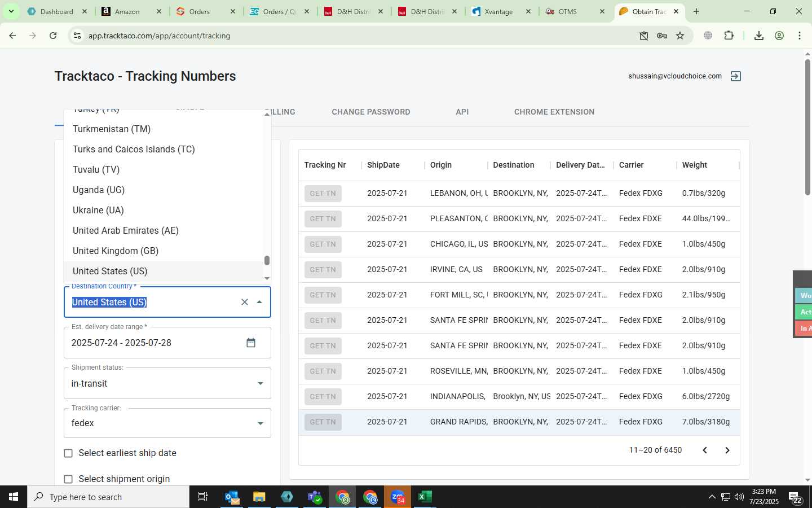Select United Arab Emirates (AE) option
Image resolution: width=812 pixels, height=508 pixels.
[x=164, y=231]
